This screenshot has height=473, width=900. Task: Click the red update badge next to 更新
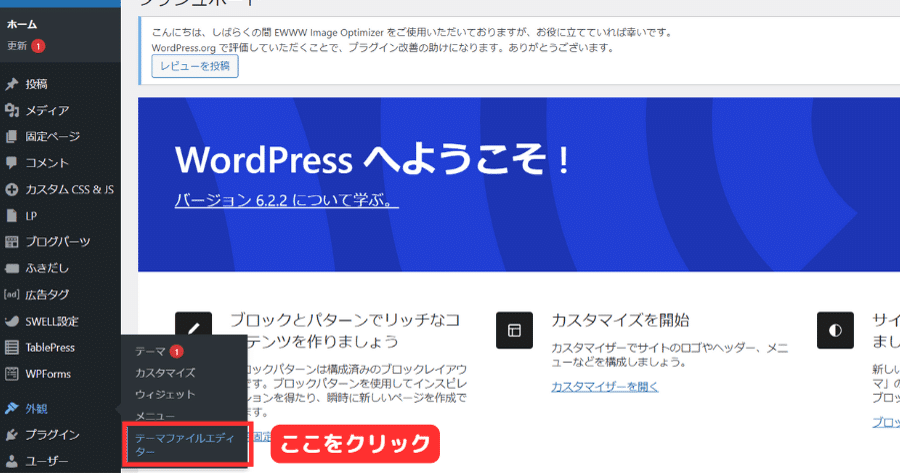(x=38, y=46)
